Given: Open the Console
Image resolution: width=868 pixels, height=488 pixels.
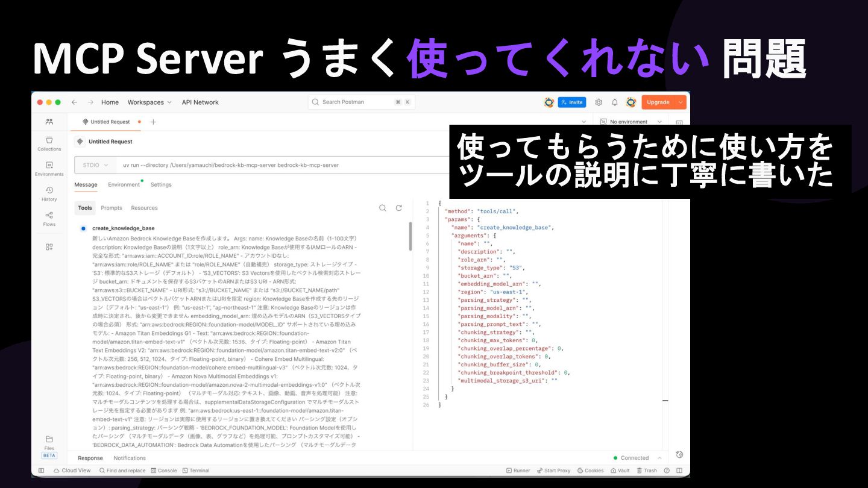Looking at the screenshot, I should [x=164, y=471].
